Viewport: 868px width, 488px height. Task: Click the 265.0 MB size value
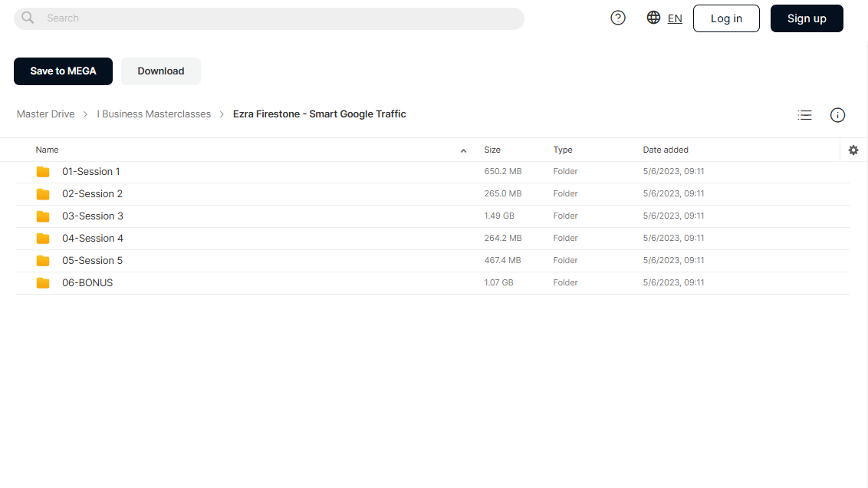tap(503, 193)
